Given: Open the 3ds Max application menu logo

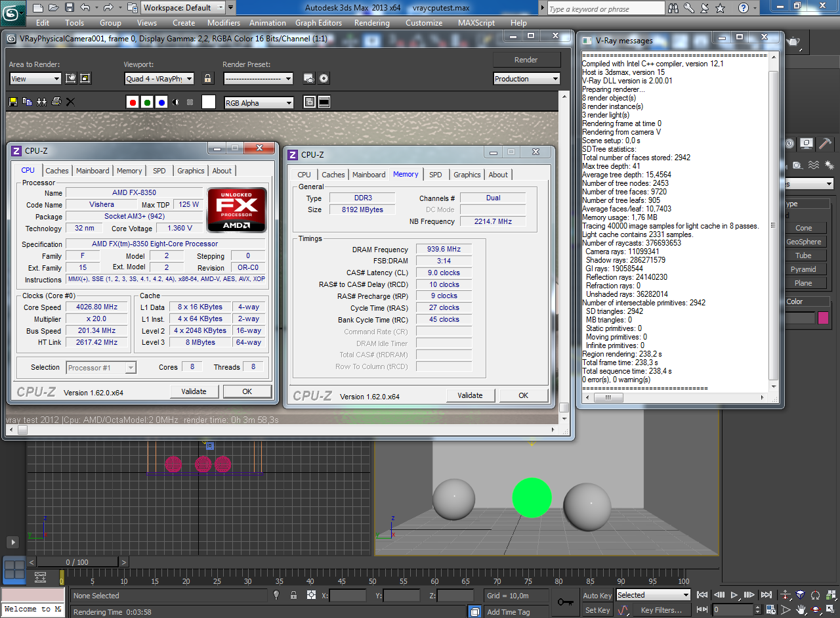Looking at the screenshot, I should click(12, 12).
